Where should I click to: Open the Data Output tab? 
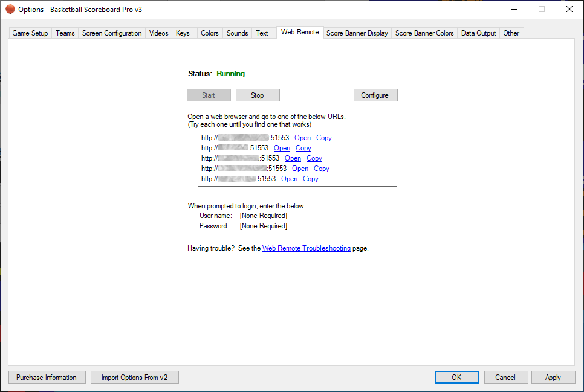pyautogui.click(x=478, y=33)
